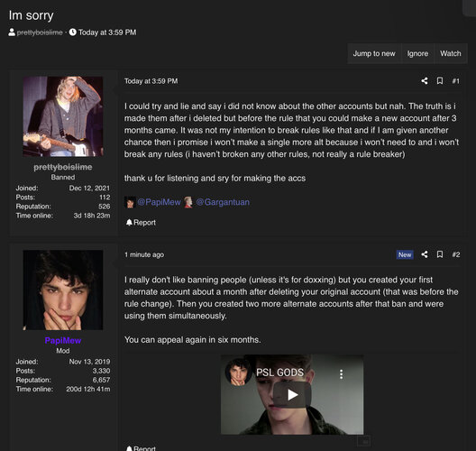The height and width of the screenshot is (451, 476).
Task: Click thread author prettyboislime below title
Action: point(40,32)
